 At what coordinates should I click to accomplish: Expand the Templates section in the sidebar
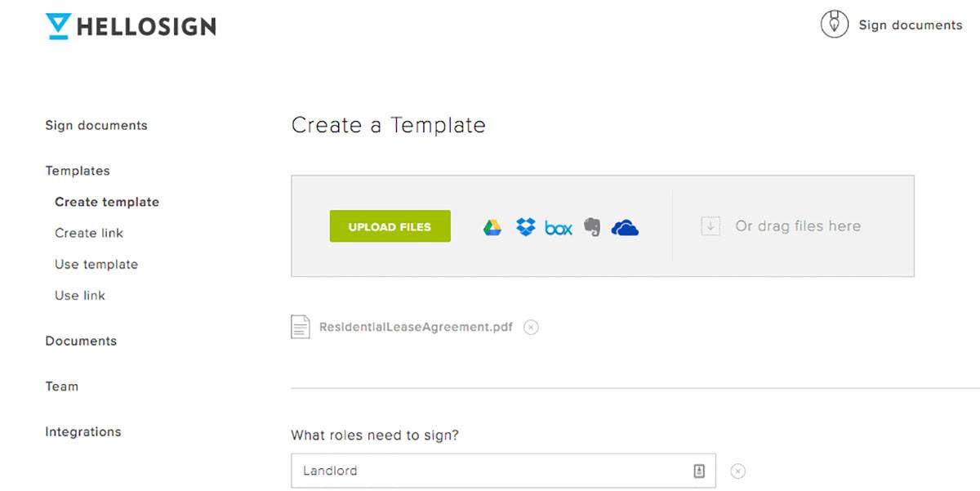pos(78,170)
